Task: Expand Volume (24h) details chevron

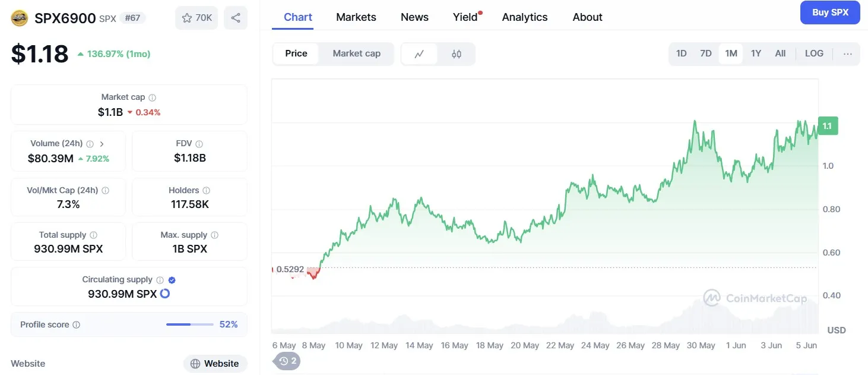Action: tap(102, 144)
